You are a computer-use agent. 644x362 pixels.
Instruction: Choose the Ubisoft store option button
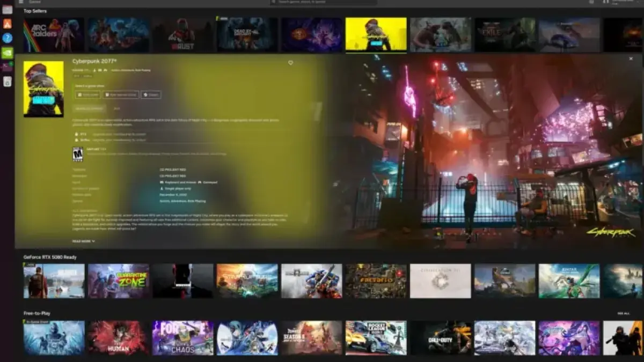tap(151, 95)
